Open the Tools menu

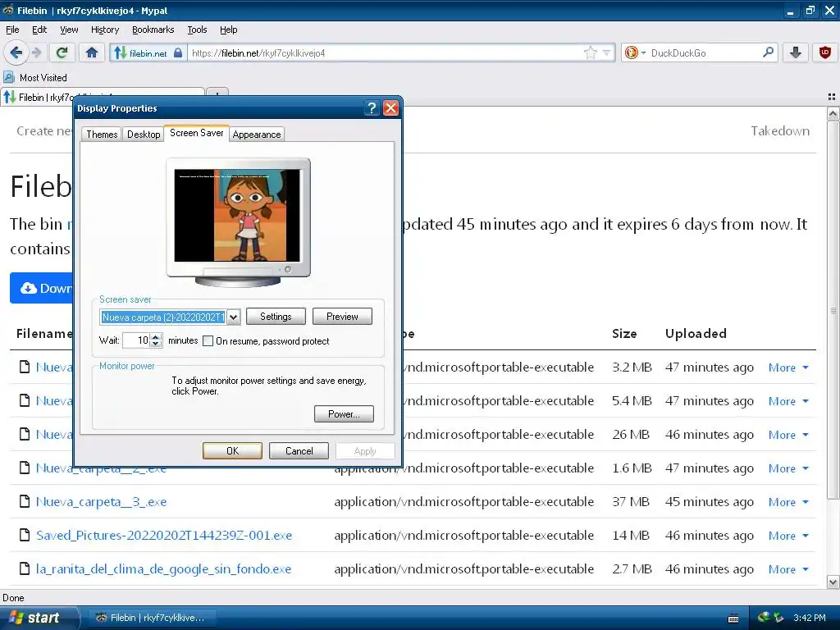point(197,30)
